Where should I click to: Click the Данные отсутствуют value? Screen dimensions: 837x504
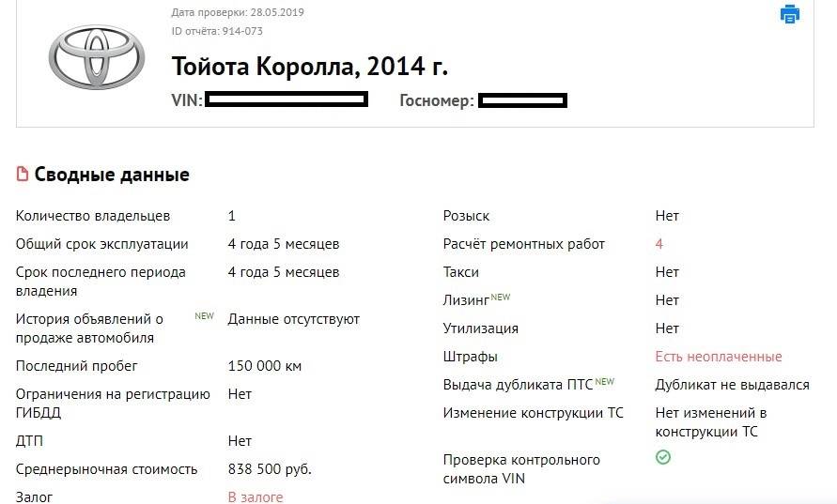tap(294, 319)
